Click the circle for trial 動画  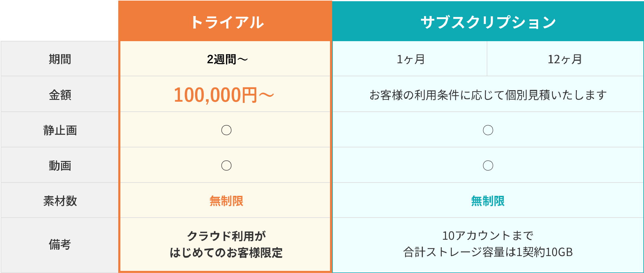click(226, 166)
